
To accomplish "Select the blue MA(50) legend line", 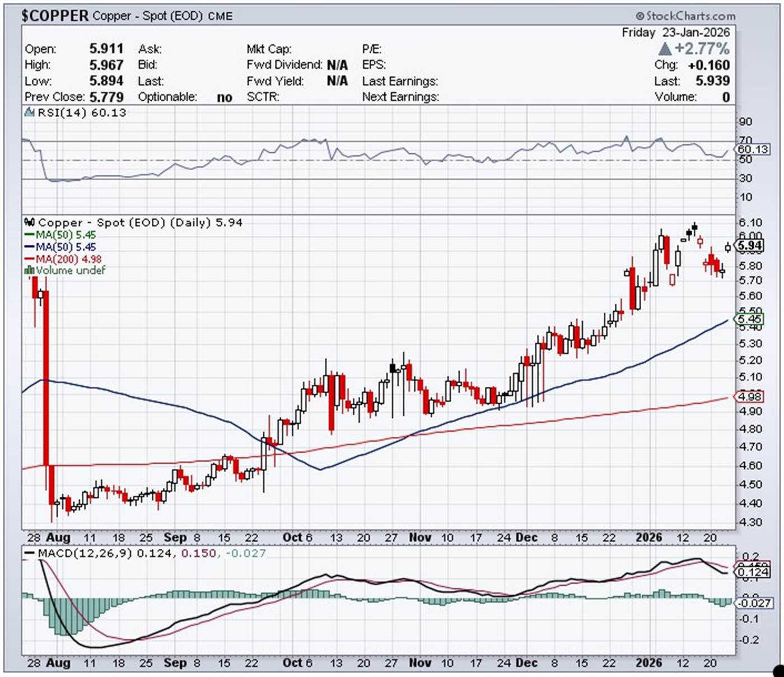I will click(29, 247).
